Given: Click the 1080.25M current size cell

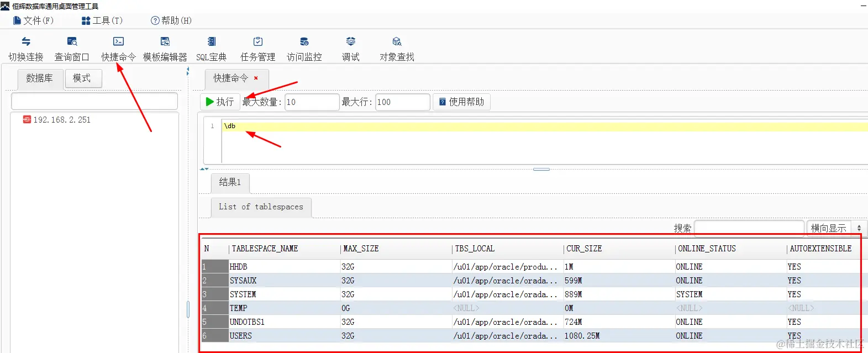Looking at the screenshot, I should point(619,336).
